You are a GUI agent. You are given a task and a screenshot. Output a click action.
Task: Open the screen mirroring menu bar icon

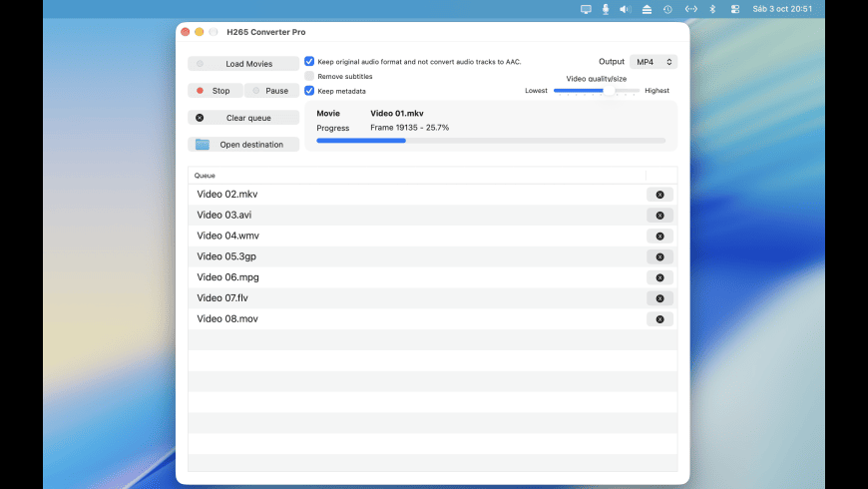point(586,9)
